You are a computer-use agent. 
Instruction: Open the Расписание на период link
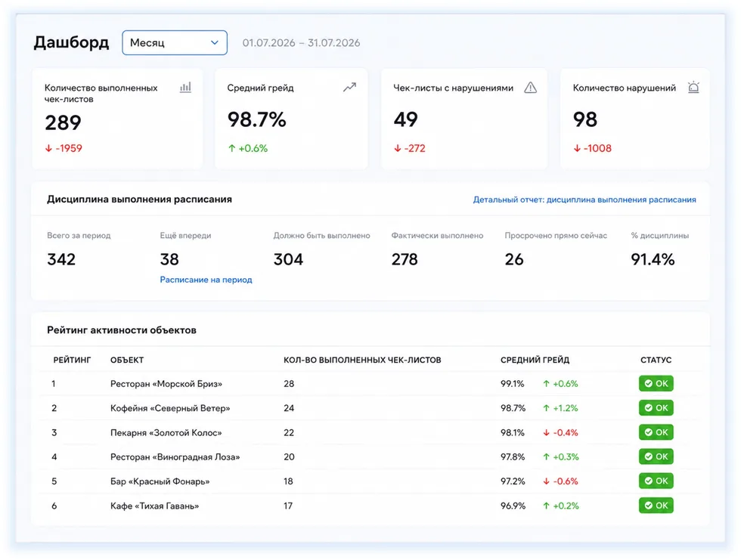coord(206,280)
